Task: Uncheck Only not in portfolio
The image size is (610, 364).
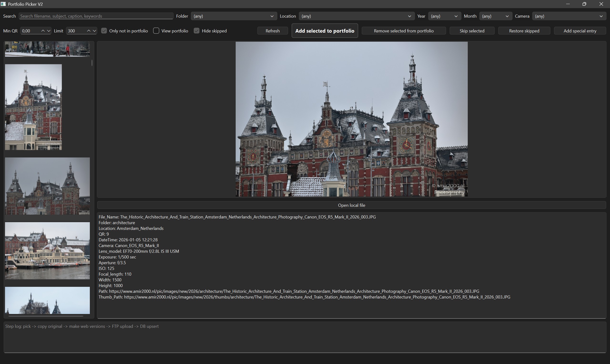Action: [x=104, y=31]
